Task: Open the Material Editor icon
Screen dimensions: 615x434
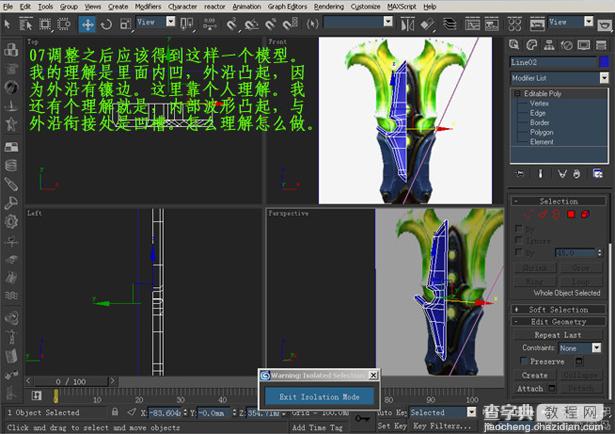Action: [514, 25]
